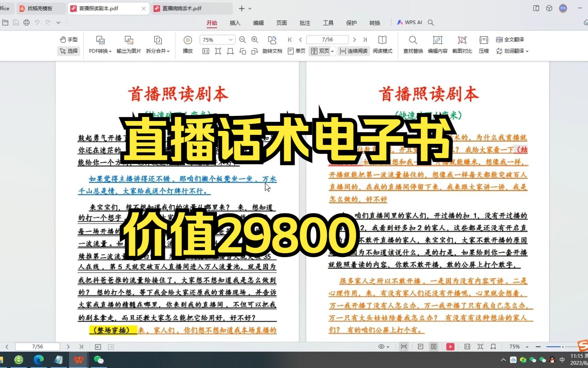Open 阅读模式 reading mode
588x368 pixels.
tap(382, 45)
